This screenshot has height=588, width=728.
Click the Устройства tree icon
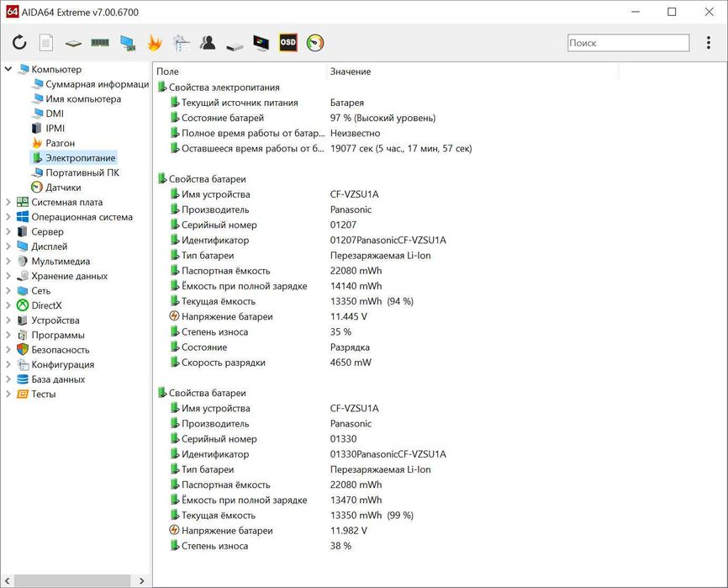pos(23,320)
